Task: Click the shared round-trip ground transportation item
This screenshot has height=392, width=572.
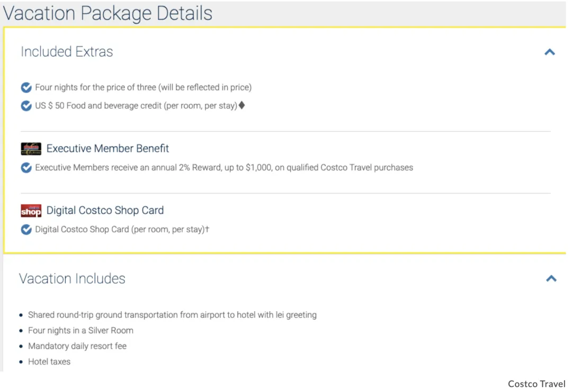Action: (172, 315)
